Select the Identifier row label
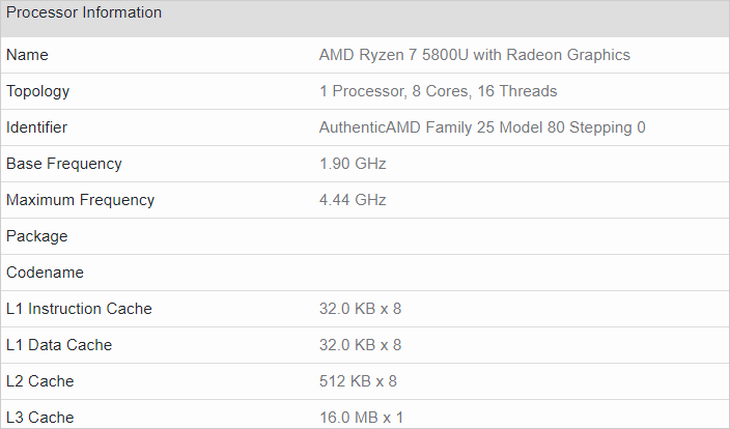The width and height of the screenshot is (730, 429). tap(37, 128)
